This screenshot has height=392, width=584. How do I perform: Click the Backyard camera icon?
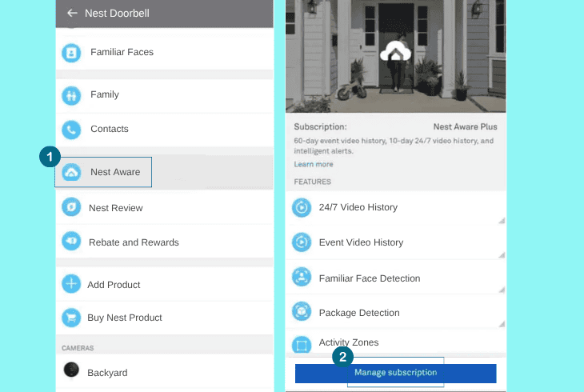(71, 370)
